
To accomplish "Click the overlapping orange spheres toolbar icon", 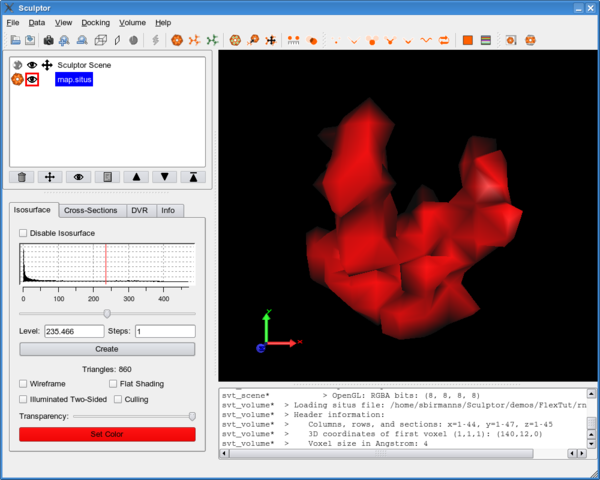I will pyautogui.click(x=312, y=40).
